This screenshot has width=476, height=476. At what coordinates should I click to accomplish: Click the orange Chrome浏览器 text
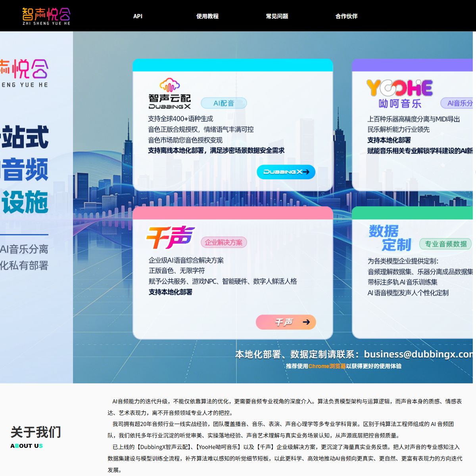(x=327, y=366)
